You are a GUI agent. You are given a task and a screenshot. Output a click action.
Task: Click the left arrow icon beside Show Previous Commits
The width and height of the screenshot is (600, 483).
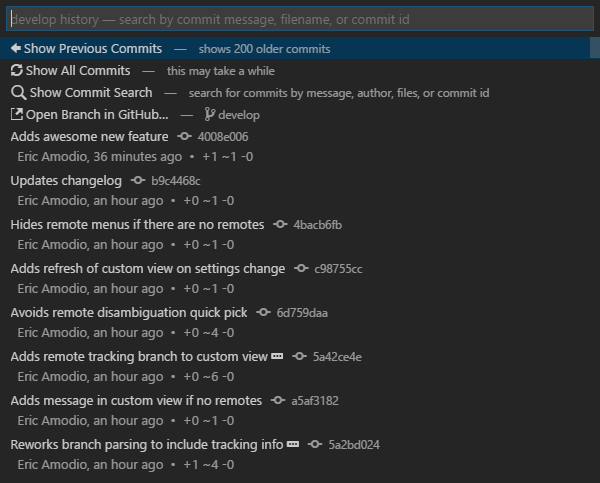16,49
